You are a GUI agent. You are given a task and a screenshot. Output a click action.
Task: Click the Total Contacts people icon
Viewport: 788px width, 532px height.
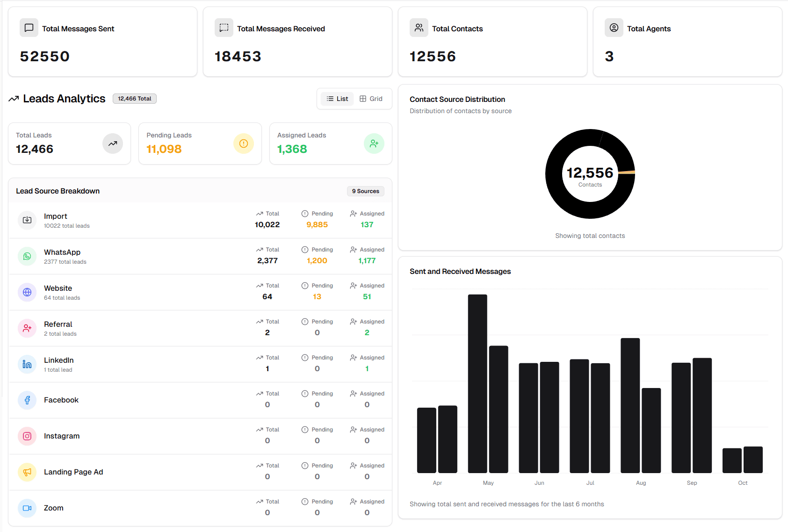tap(419, 28)
